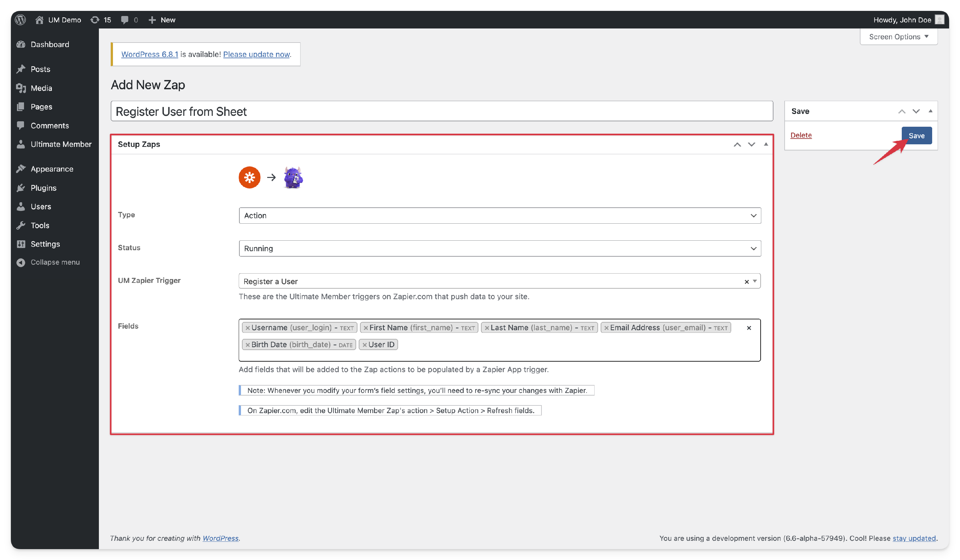Image resolution: width=960 pixels, height=560 pixels.
Task: Open the WordPress logo menu
Action: point(20,20)
